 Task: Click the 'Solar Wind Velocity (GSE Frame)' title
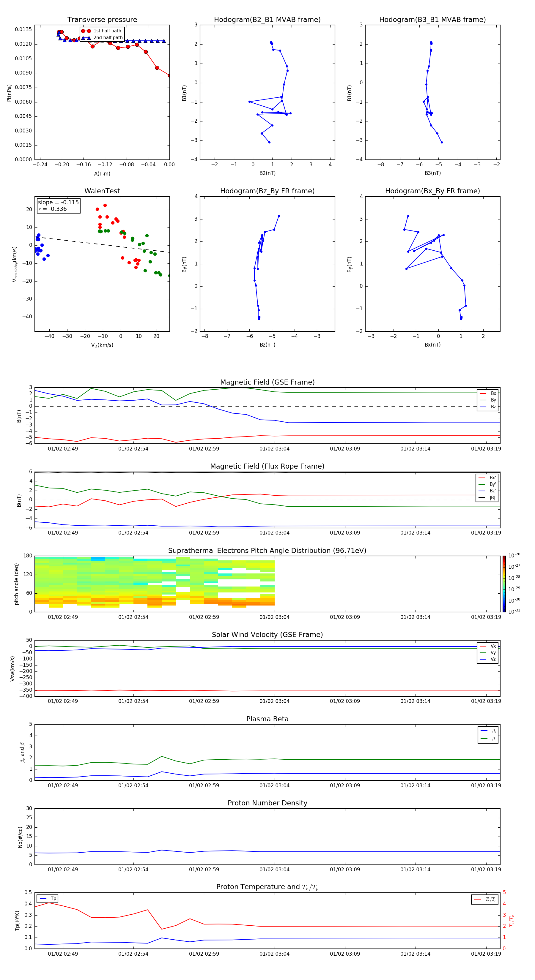coord(267,635)
